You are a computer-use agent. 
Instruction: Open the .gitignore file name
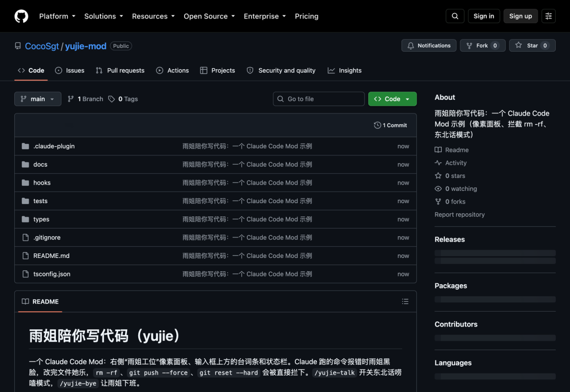tap(47, 237)
